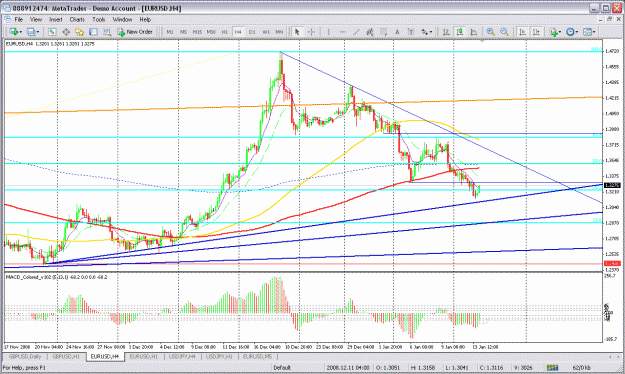Viewport: 625px width, 374px height.
Task: Zoom in the chart with magnifier plus
Action: coord(491,32)
